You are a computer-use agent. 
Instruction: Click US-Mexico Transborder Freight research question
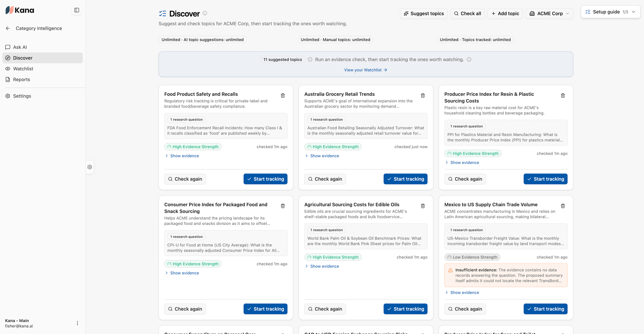506,236
